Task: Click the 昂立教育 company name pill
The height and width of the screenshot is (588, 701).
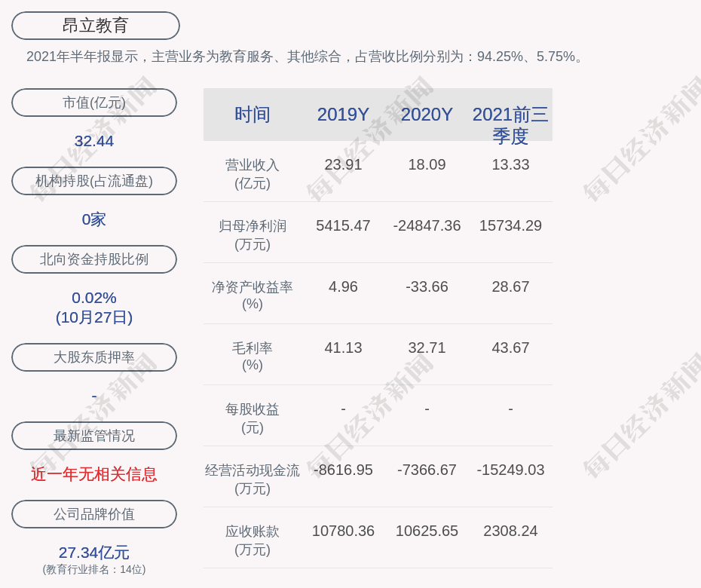Action: (95, 26)
